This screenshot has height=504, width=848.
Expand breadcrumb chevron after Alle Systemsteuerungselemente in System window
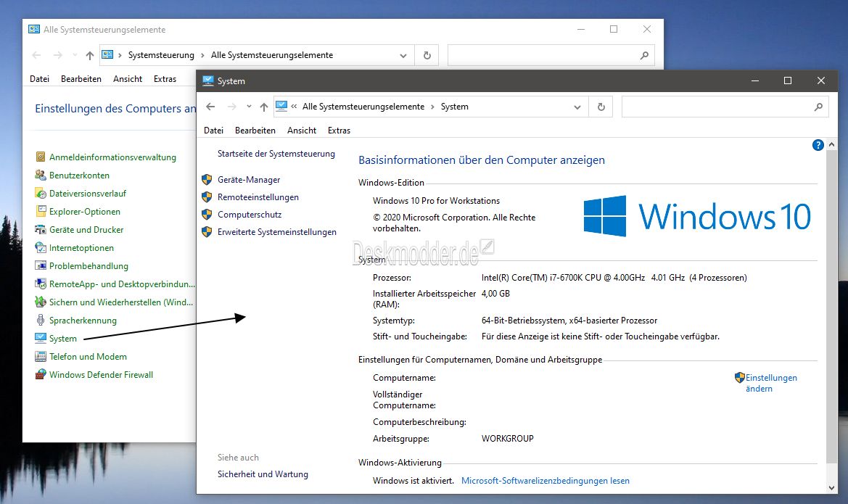(432, 107)
